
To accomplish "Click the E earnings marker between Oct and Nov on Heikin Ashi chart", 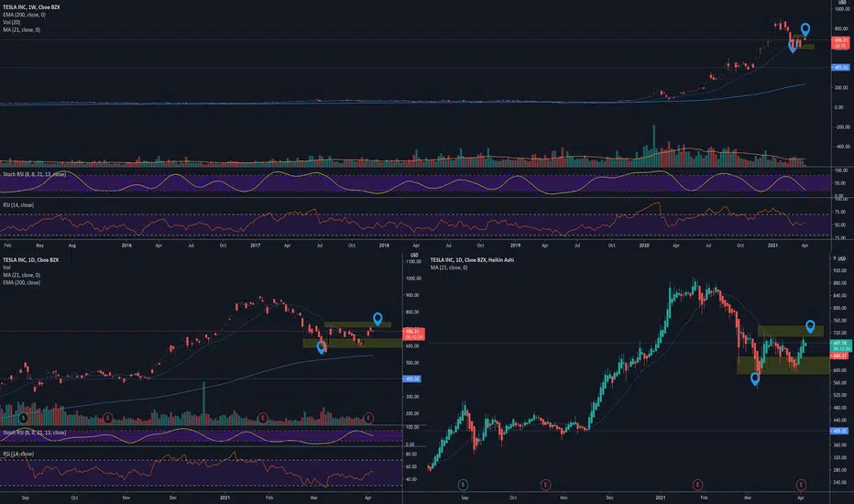I will pyautogui.click(x=545, y=485).
